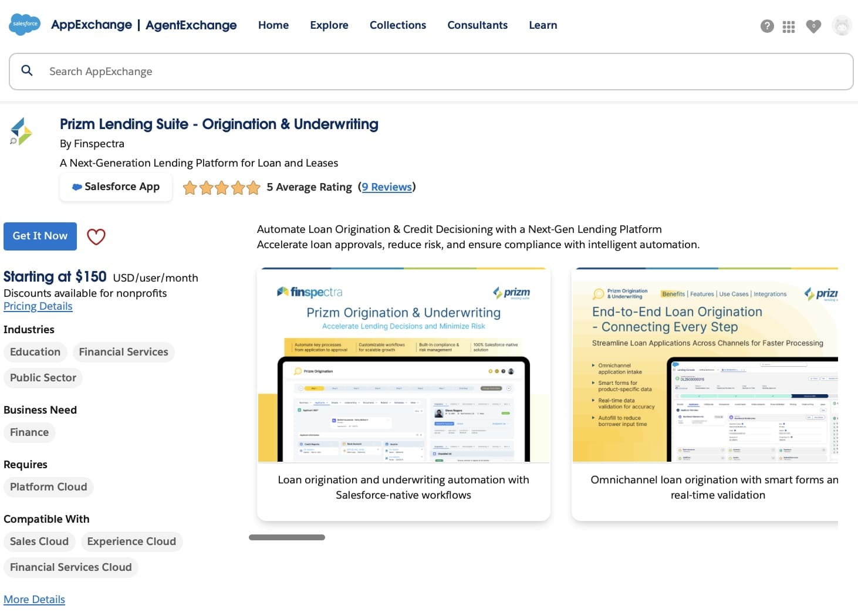858x616 pixels.
Task: Click the Salesforce App badge
Action: pyautogui.click(x=116, y=187)
